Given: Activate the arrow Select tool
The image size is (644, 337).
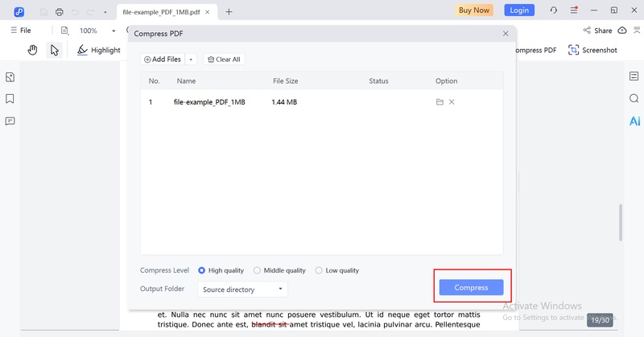Looking at the screenshot, I should click(x=54, y=50).
